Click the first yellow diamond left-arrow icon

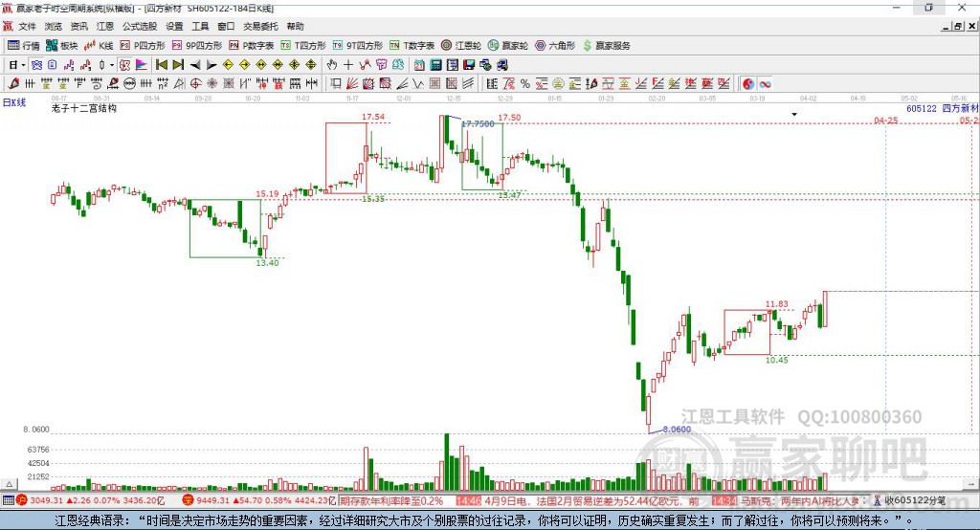coord(228,65)
